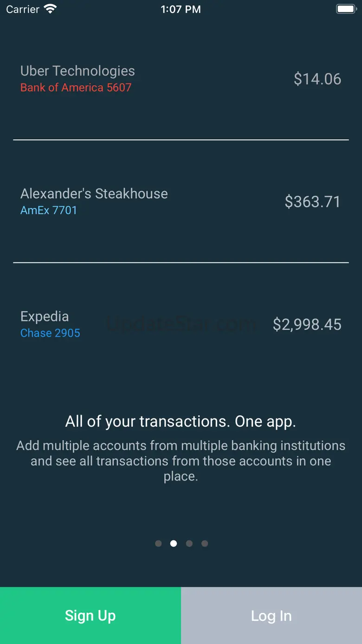Click the Bank of America 5607 account label

pos(76,88)
